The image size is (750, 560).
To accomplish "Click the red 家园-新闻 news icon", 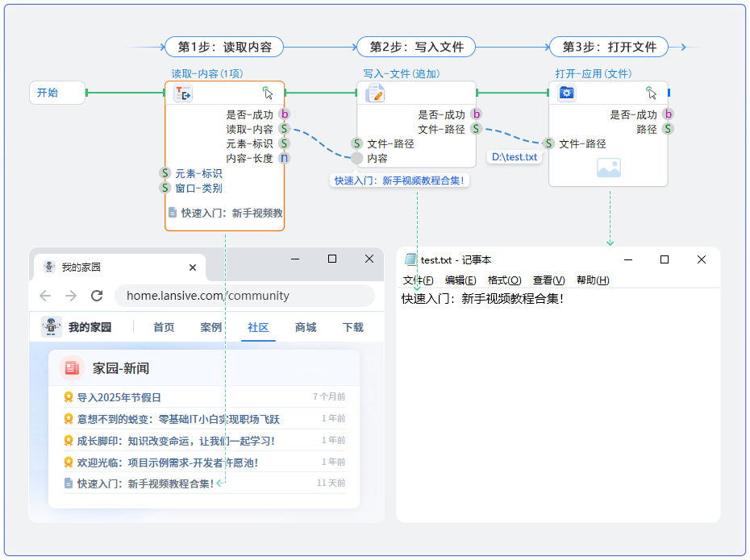I will [x=72, y=368].
